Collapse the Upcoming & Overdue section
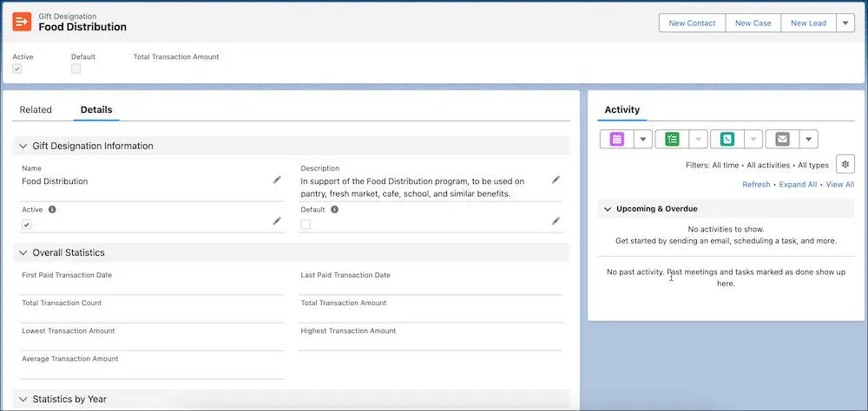 (608, 209)
